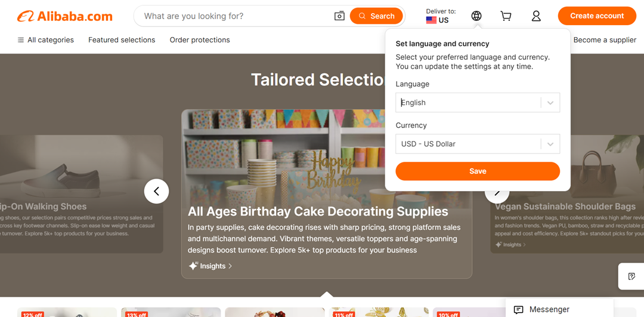Go to previous carousel slide
Image resolution: width=644 pixels, height=317 pixels.
pos(156,192)
